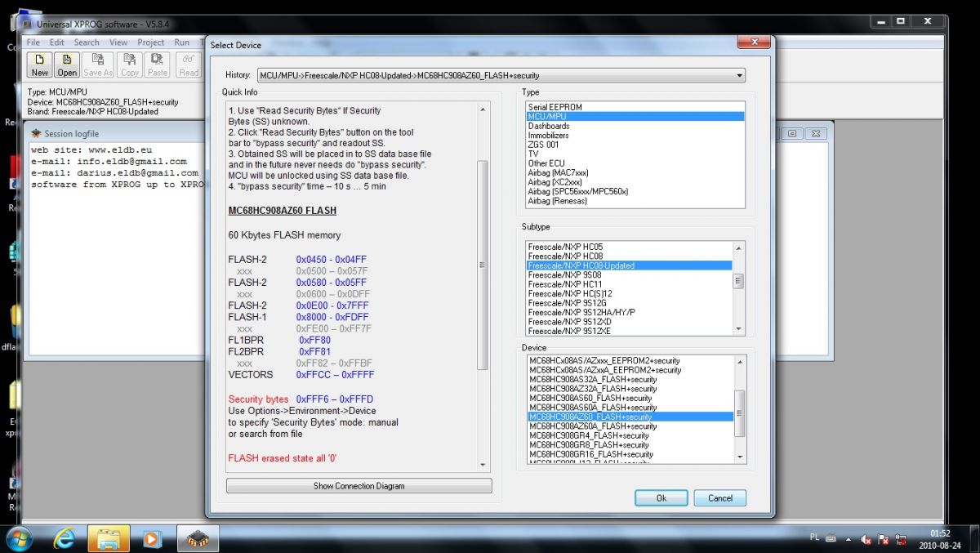
Task: Click the New toolbar icon
Action: (x=40, y=65)
